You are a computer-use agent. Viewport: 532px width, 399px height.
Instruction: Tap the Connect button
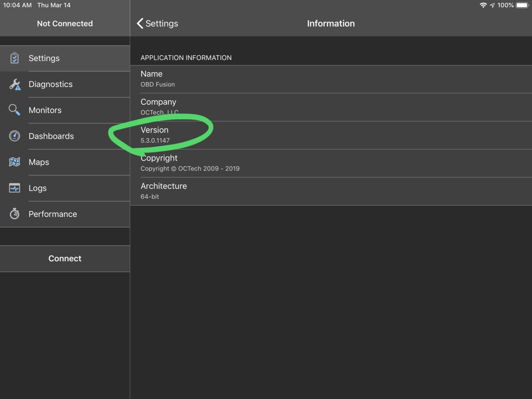tap(65, 259)
